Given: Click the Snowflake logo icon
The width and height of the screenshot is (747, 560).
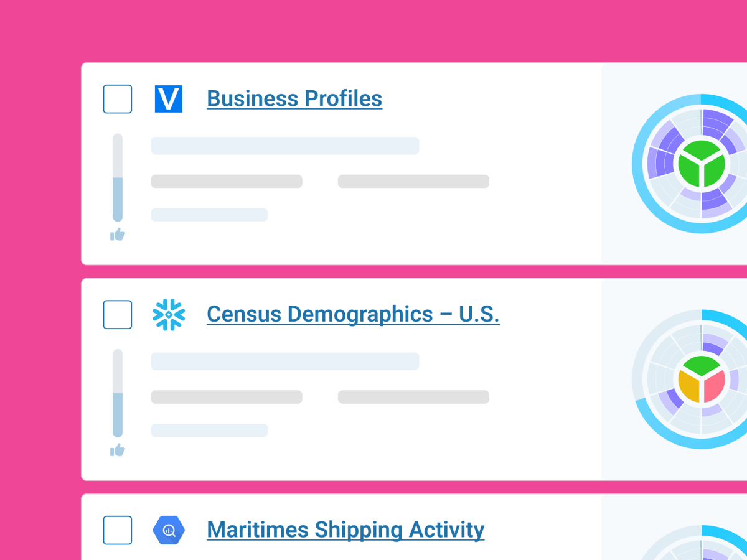Looking at the screenshot, I should click(169, 315).
